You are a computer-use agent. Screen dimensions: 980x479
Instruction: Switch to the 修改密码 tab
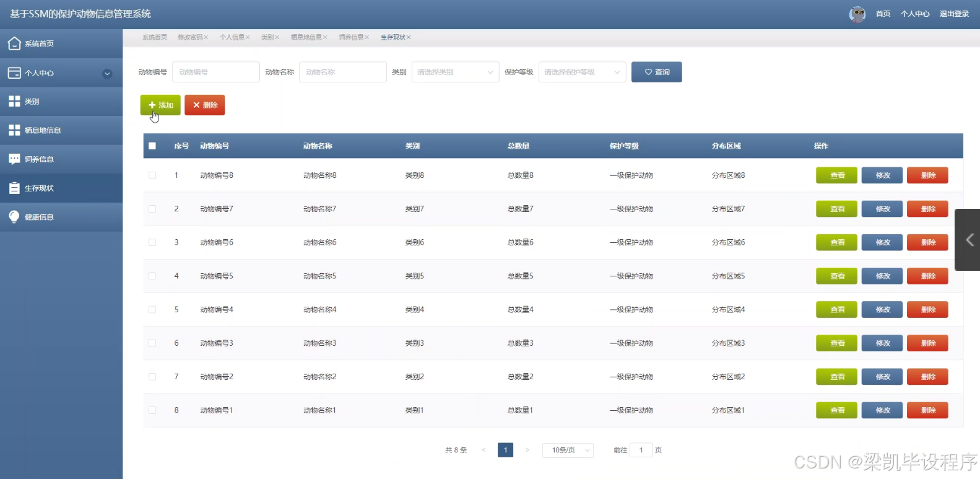(x=190, y=37)
